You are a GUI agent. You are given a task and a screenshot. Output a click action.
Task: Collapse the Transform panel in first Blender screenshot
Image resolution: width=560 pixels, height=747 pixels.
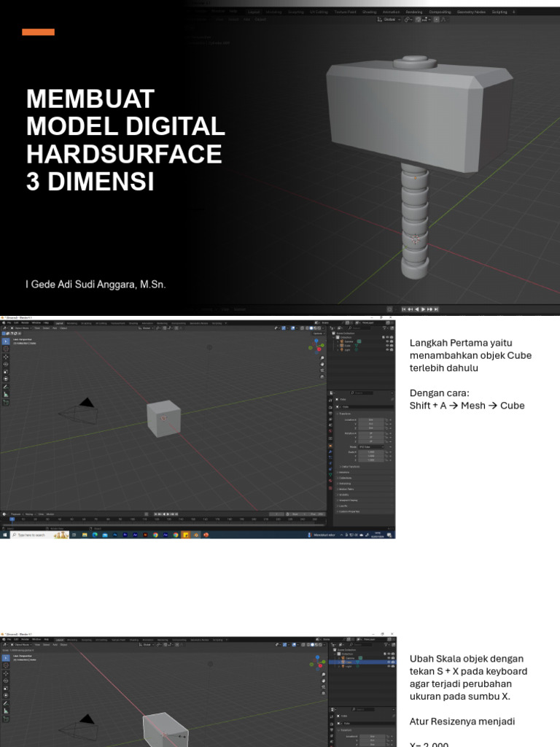(x=365, y=414)
